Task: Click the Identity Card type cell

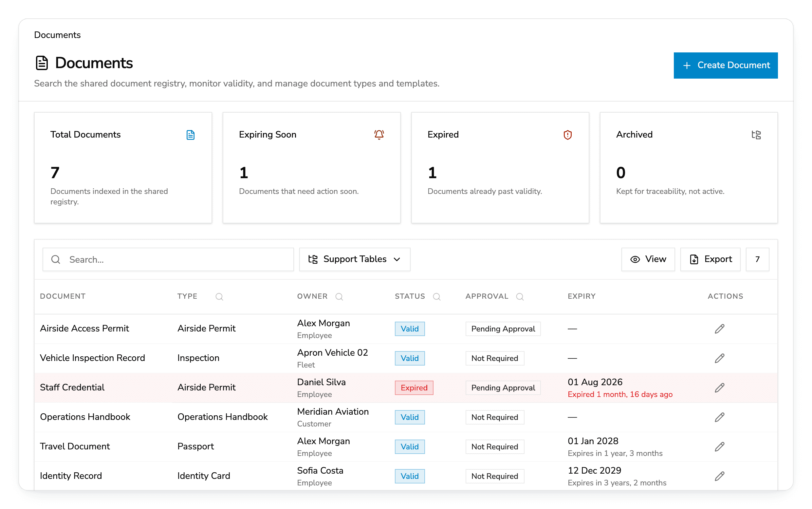Action: 204,476
